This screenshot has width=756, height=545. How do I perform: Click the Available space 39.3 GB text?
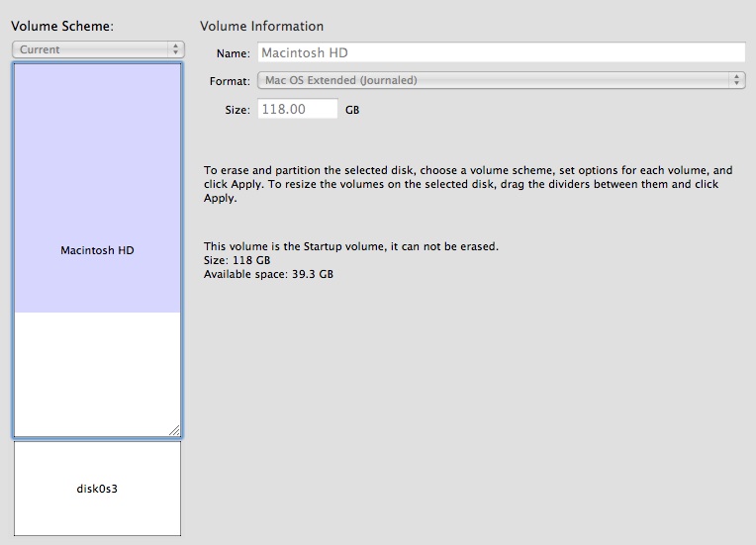tap(268, 274)
